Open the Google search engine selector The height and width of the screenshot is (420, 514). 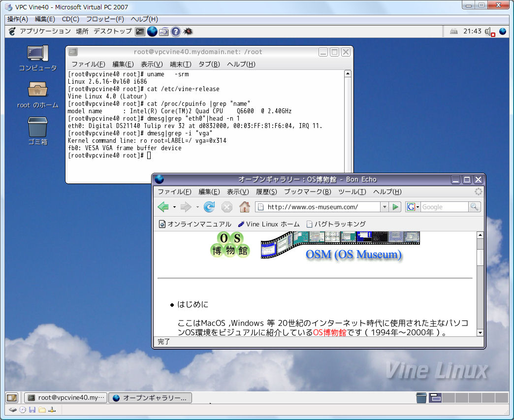pyautogui.click(x=413, y=207)
